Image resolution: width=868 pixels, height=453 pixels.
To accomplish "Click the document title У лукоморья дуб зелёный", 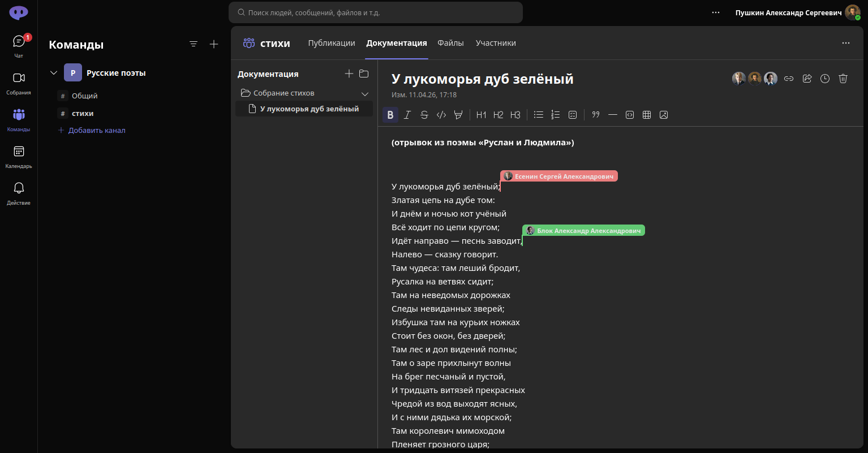I will click(483, 79).
